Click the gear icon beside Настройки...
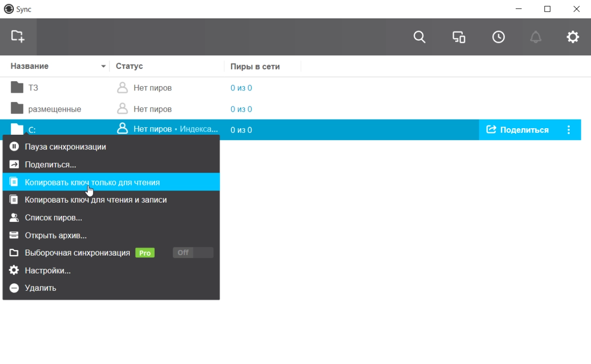The image size is (591, 364). pyautogui.click(x=14, y=270)
